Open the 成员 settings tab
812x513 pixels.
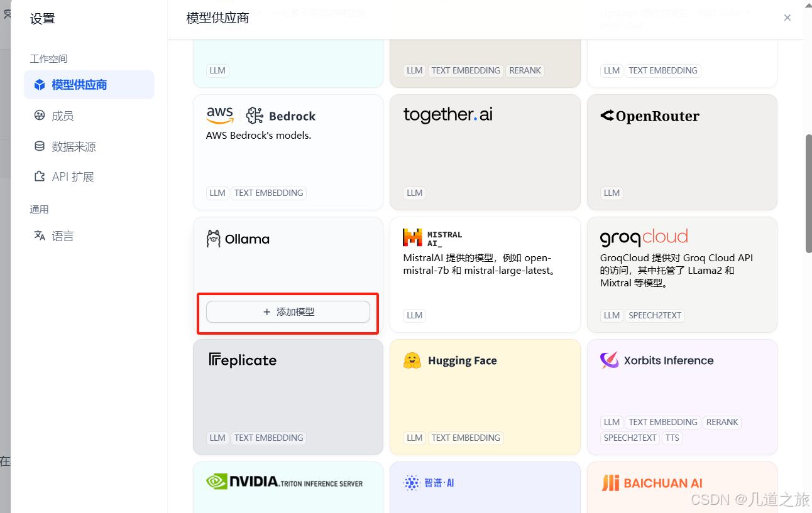tap(89, 116)
